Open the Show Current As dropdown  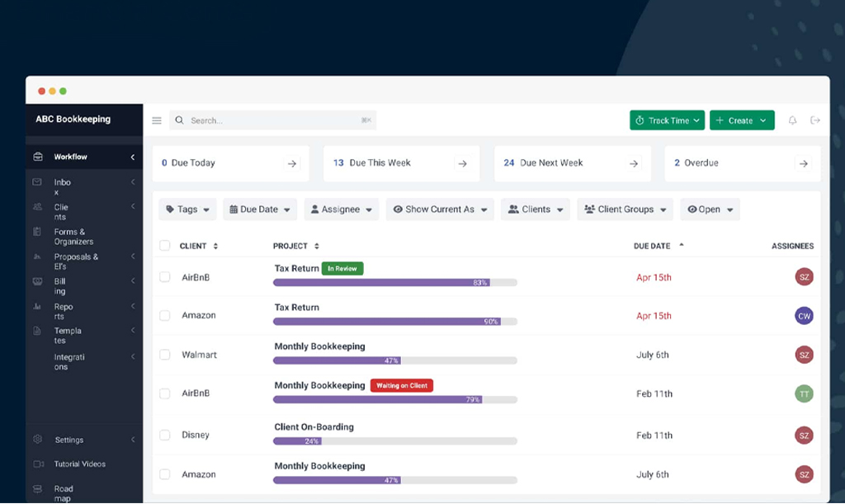click(440, 210)
